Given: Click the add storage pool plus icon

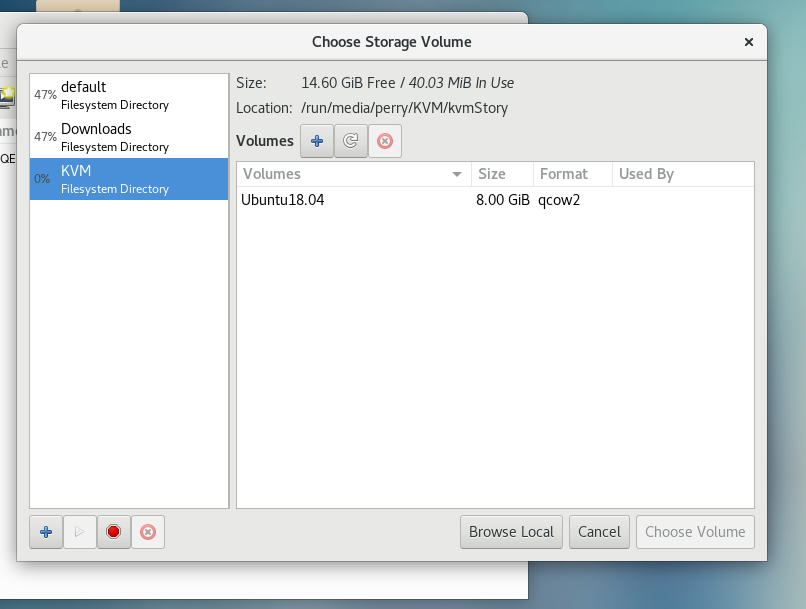Looking at the screenshot, I should coord(46,532).
